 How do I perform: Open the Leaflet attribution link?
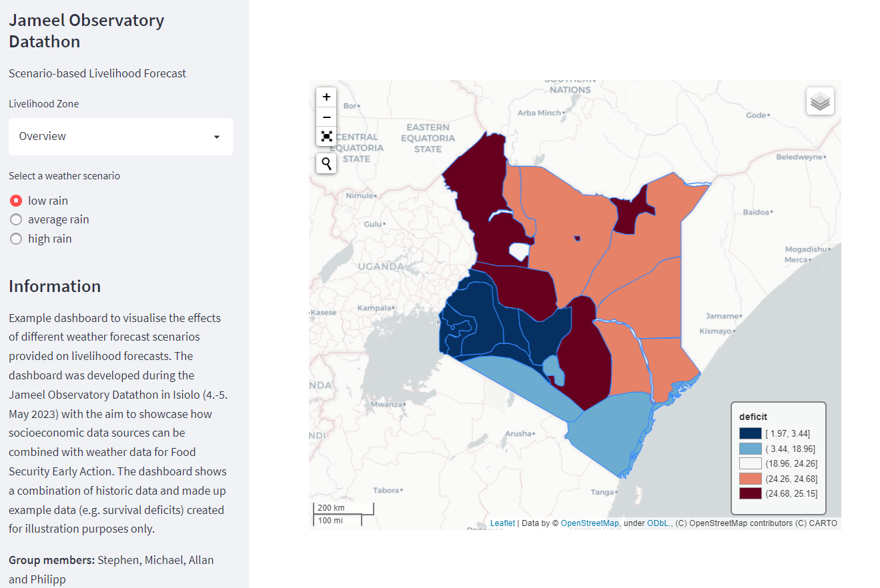[502, 523]
